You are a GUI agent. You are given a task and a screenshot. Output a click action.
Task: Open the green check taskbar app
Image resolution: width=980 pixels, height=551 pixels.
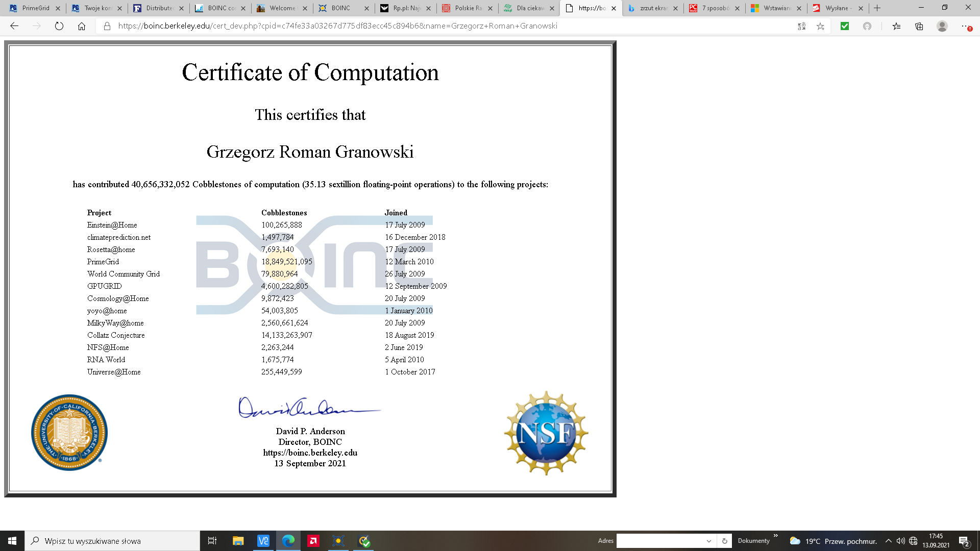pos(364,541)
